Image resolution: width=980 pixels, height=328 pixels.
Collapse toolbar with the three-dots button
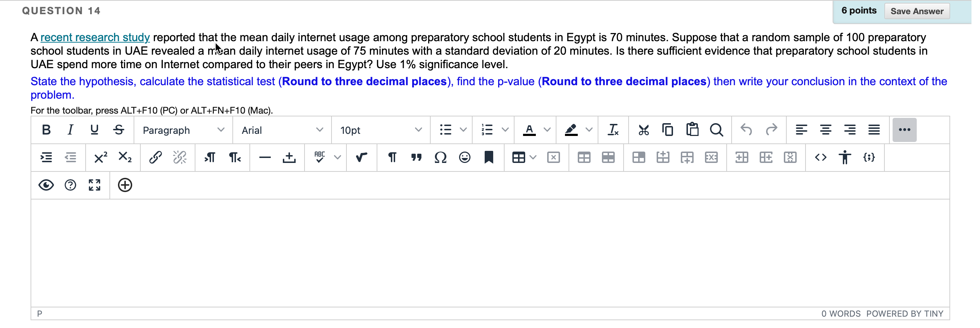pyautogui.click(x=904, y=130)
